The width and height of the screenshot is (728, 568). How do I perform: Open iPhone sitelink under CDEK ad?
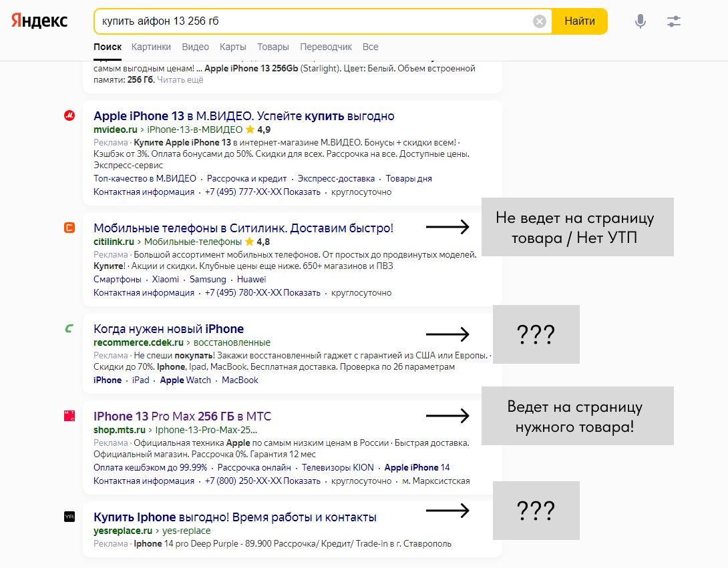(x=108, y=380)
